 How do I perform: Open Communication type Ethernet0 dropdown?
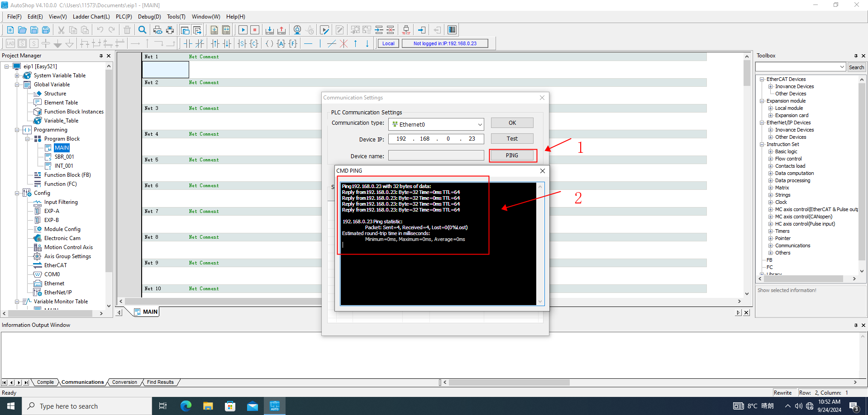480,124
